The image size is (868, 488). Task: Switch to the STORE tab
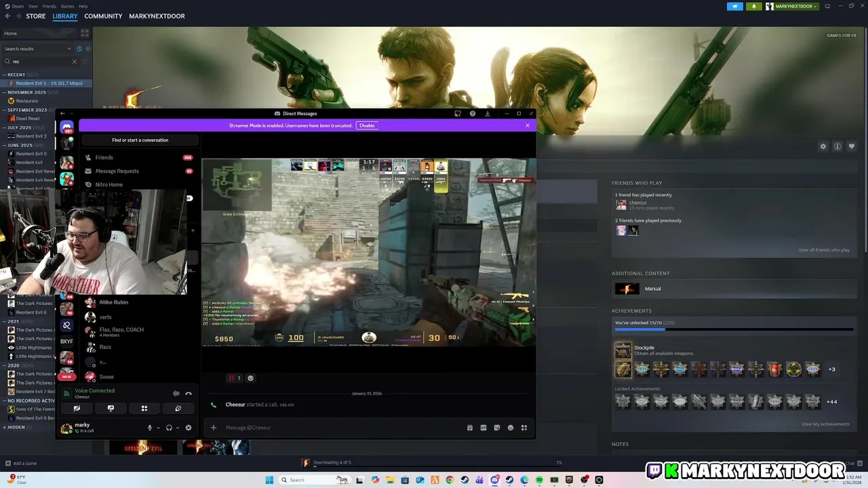(x=36, y=16)
